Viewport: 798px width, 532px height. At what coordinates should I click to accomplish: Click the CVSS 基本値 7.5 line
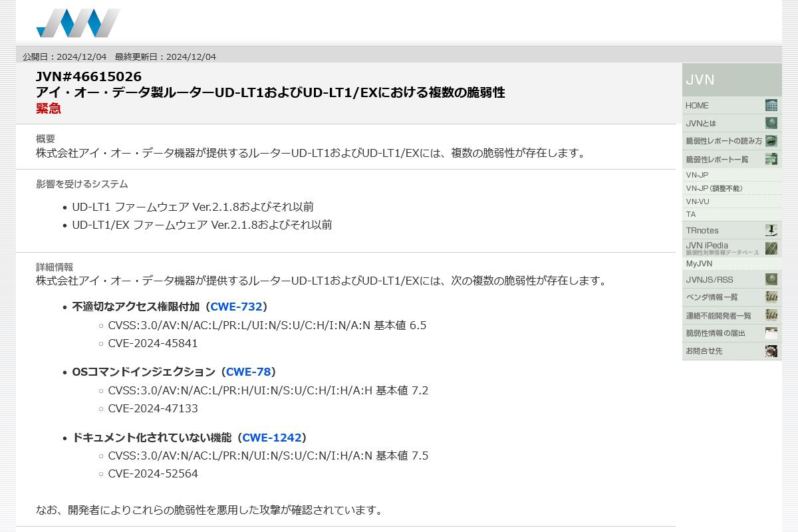pos(268,456)
